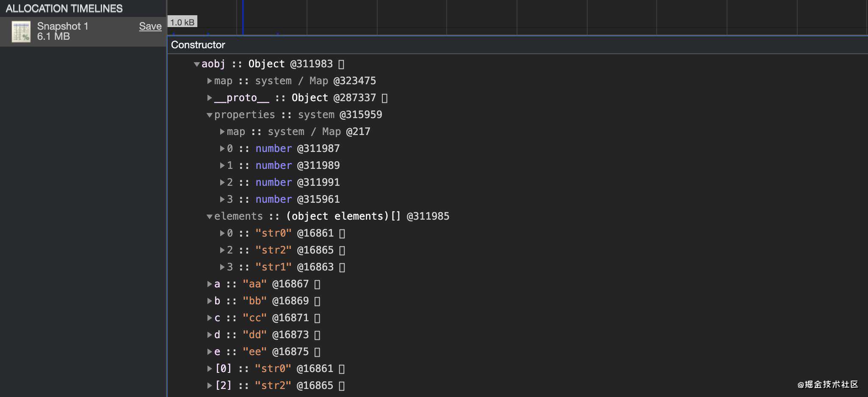
Task: Expand element 3 "str1" @16863
Action: coord(222,267)
